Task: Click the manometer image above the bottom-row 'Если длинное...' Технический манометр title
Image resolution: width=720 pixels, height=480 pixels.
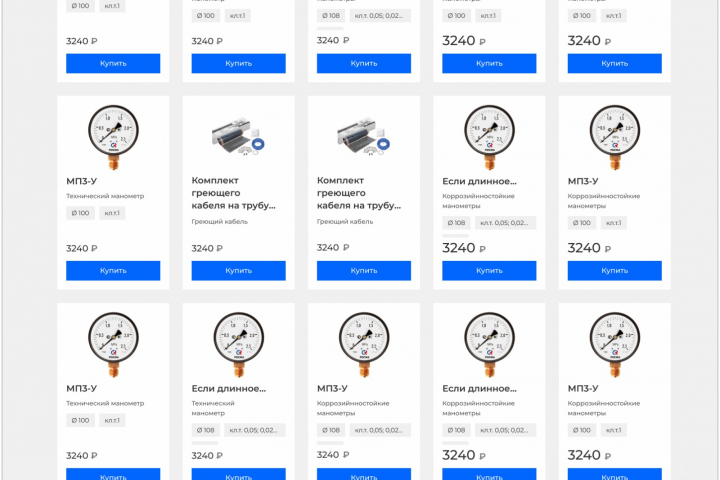Action: [x=238, y=344]
